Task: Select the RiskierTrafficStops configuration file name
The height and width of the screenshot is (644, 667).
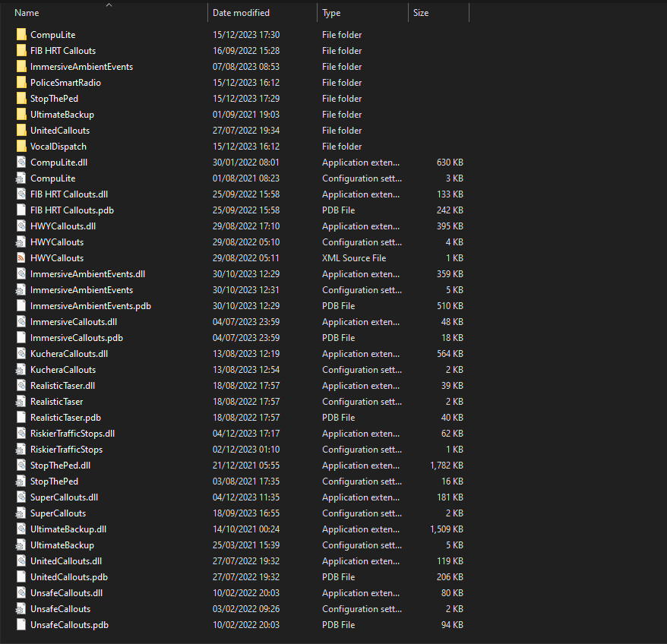Action: 66,449
